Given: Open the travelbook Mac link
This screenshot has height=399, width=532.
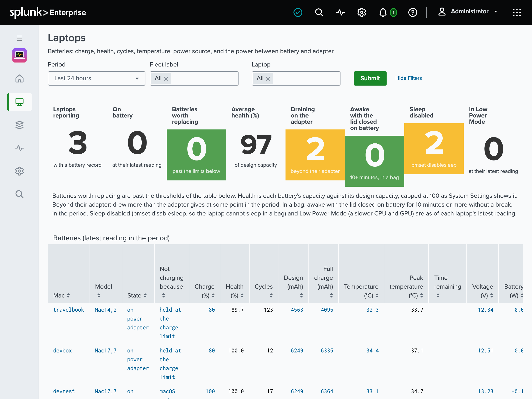Looking at the screenshot, I should point(68,310).
